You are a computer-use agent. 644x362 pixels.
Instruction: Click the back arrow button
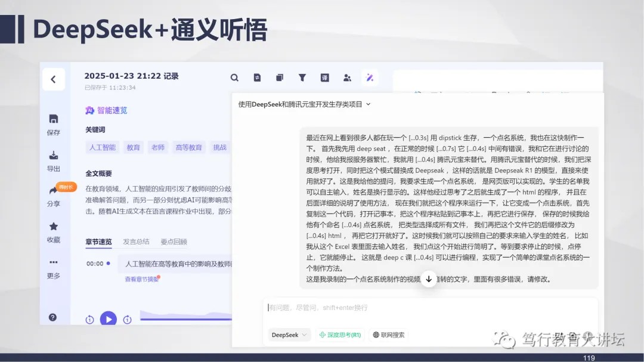[x=53, y=79]
